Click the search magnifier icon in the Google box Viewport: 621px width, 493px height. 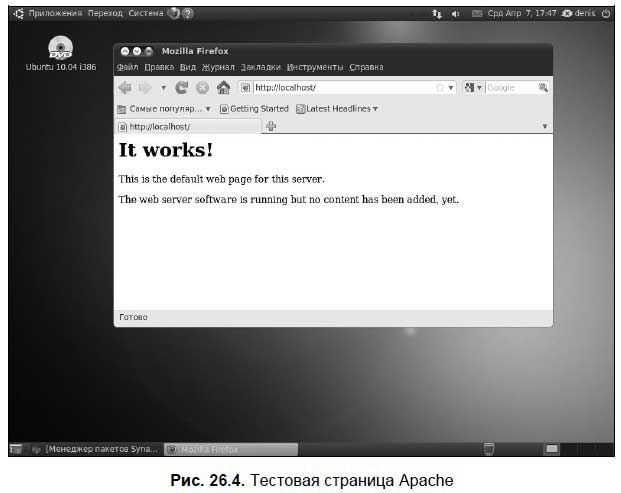tap(543, 88)
